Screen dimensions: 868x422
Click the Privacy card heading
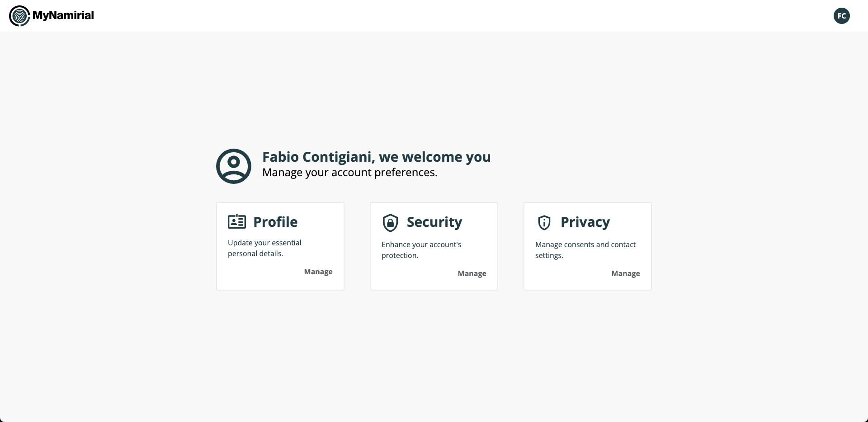tap(585, 222)
